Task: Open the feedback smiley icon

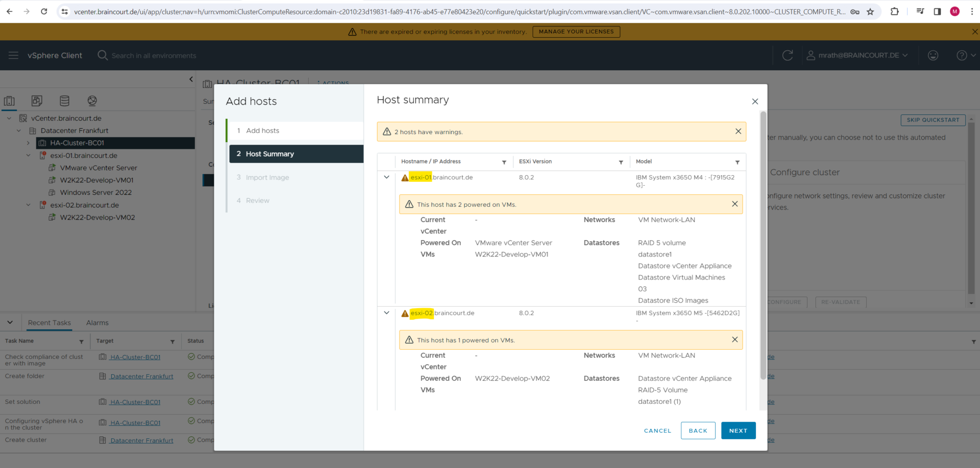Action: click(933, 56)
